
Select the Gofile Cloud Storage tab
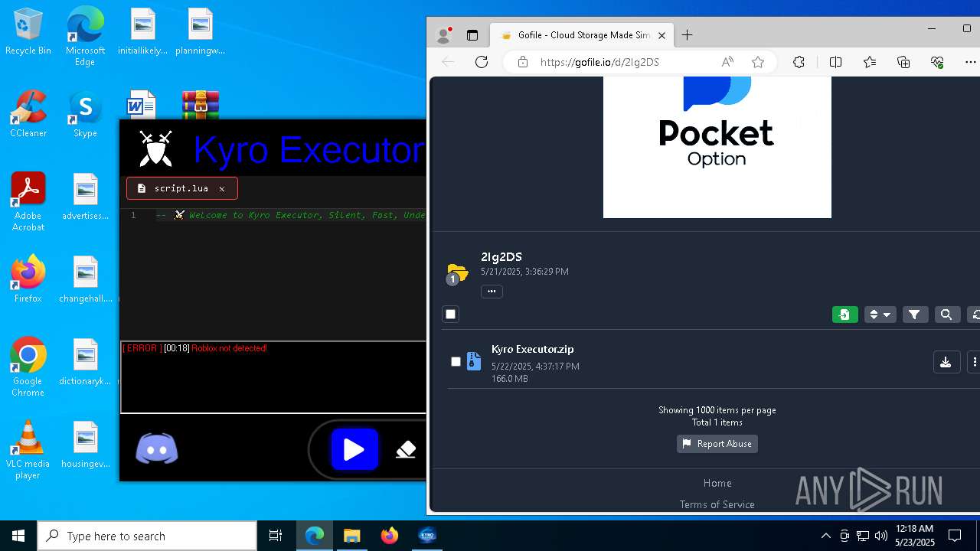click(582, 35)
